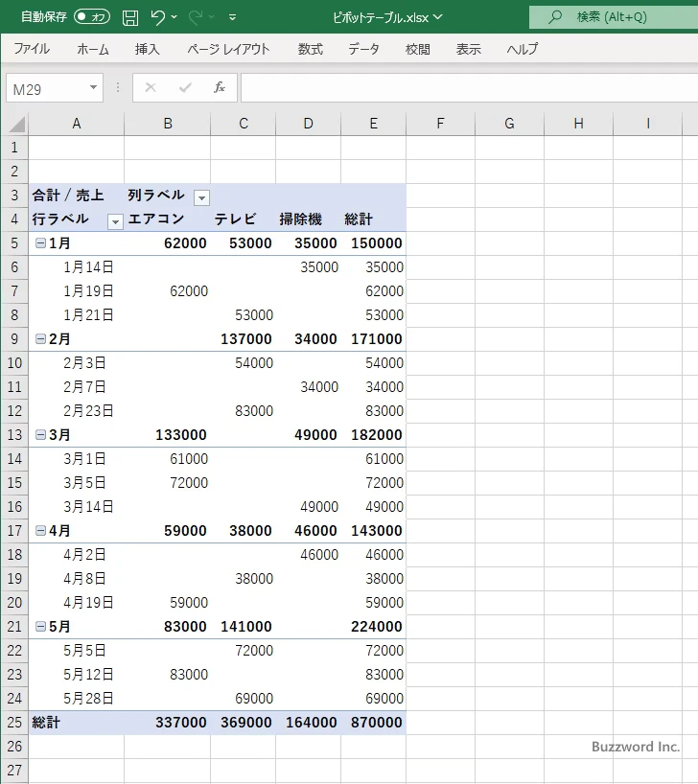Screen dimensions: 698x784
Task: Click the cell with value 164000
Action: pyautogui.click(x=308, y=723)
